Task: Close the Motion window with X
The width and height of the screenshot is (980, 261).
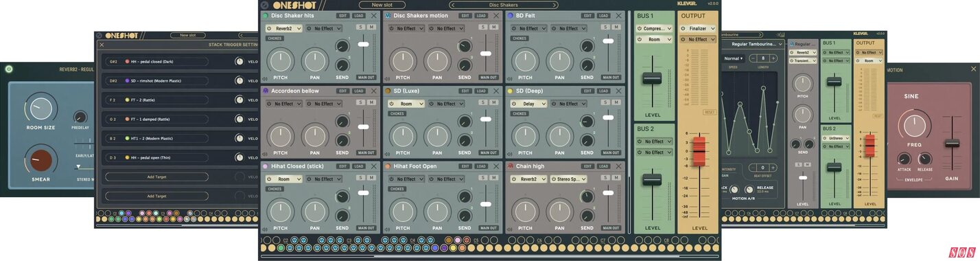Action: (x=973, y=69)
